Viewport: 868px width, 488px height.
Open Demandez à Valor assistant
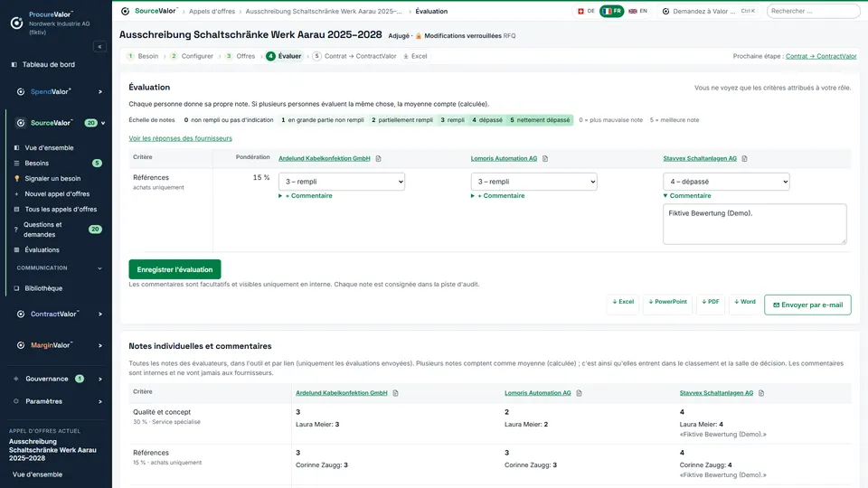[x=709, y=11]
